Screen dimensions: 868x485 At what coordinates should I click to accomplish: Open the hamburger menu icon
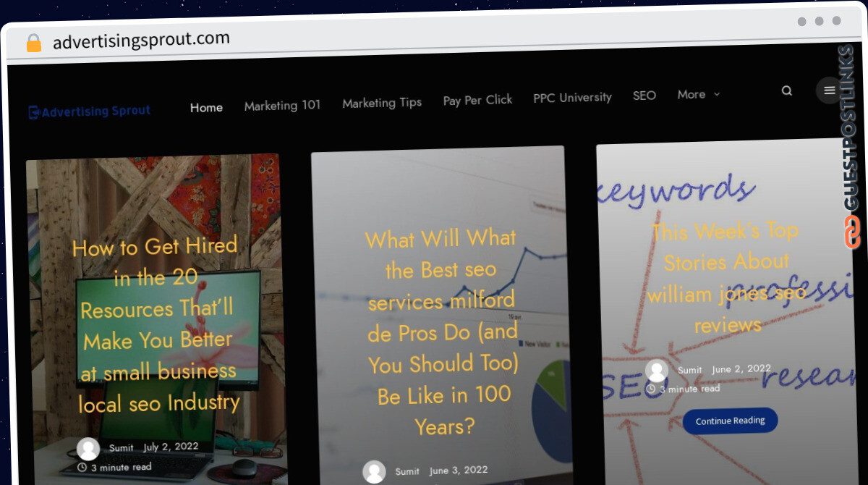[x=829, y=90]
